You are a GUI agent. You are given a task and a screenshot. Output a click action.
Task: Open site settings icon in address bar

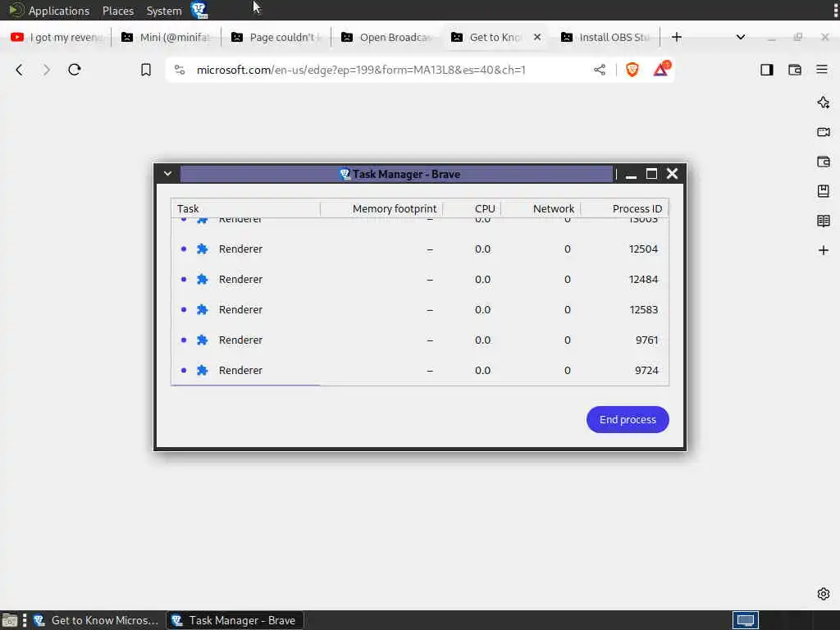(x=180, y=70)
